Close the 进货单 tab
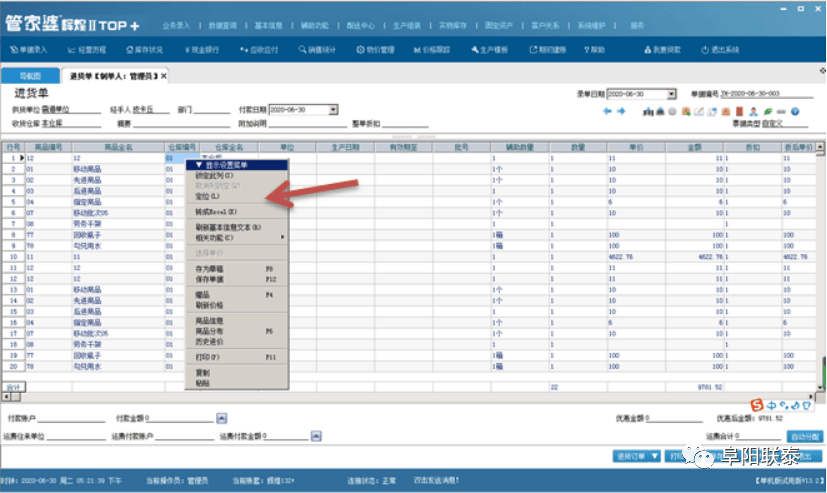Image resolution: width=827 pixels, height=493 pixels. 164,76
